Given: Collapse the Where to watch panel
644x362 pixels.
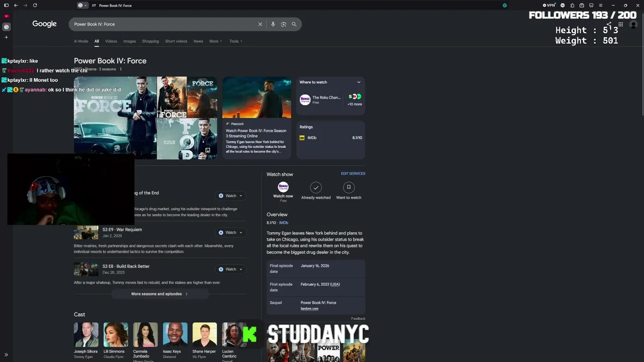Looking at the screenshot, I should tap(359, 82).
